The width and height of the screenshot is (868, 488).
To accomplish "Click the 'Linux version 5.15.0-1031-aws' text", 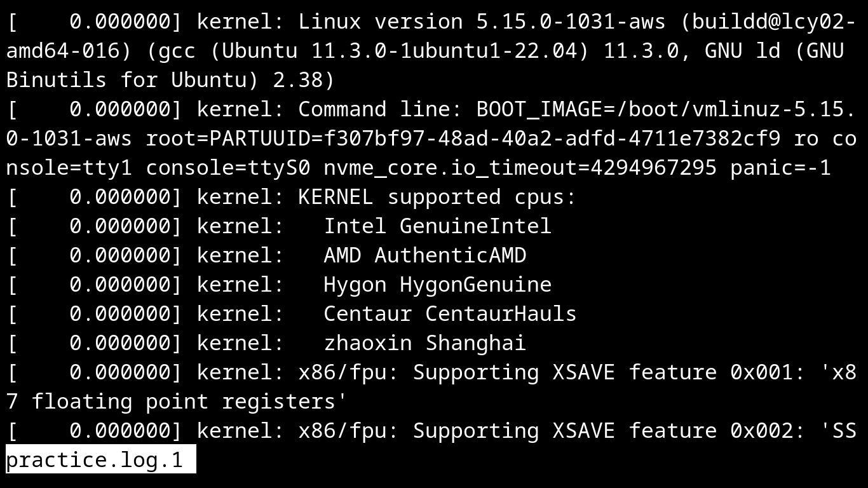I will pyautogui.click(x=482, y=22).
